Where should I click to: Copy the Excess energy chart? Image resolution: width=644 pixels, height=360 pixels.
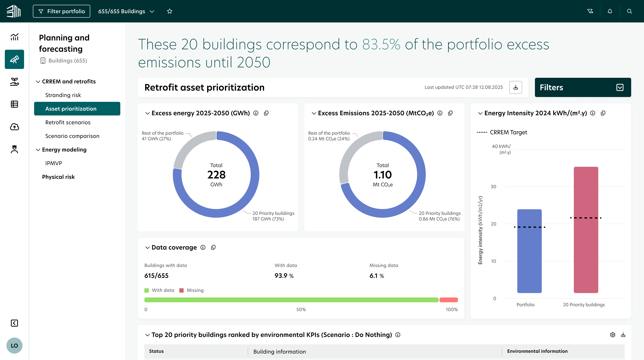click(266, 113)
